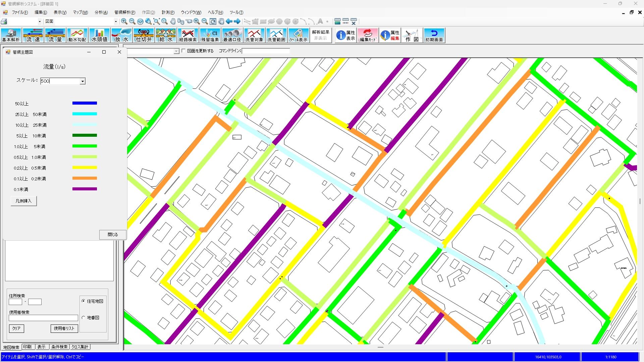Select the 洗管対象 pipe flushing target tool
This screenshot has width=644, height=362.
[x=254, y=35]
